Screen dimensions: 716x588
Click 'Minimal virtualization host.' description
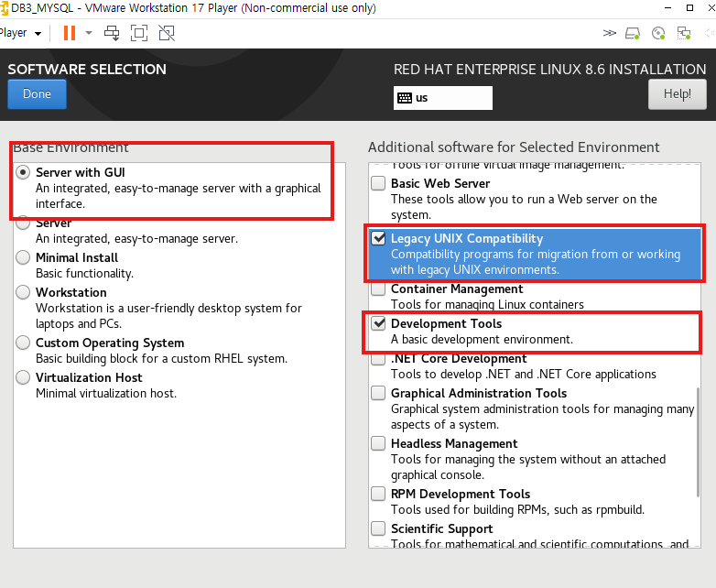106,393
